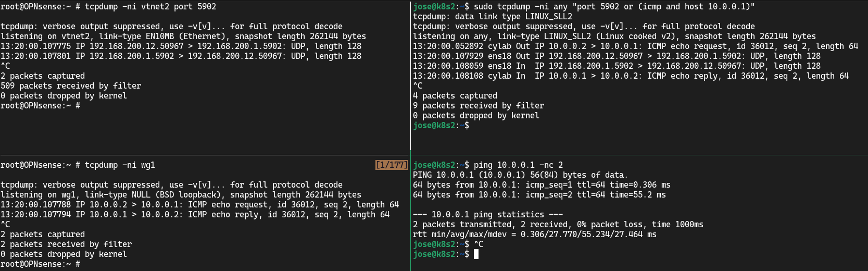This screenshot has height=271, width=868.
Task: Click the cylab In ICMP echo reply line
Action: click(x=631, y=76)
